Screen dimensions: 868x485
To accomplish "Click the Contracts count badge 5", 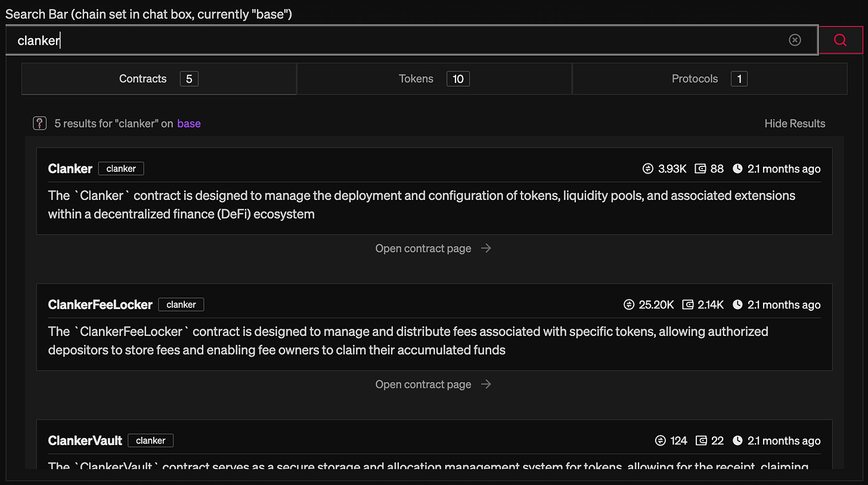I will [188, 79].
